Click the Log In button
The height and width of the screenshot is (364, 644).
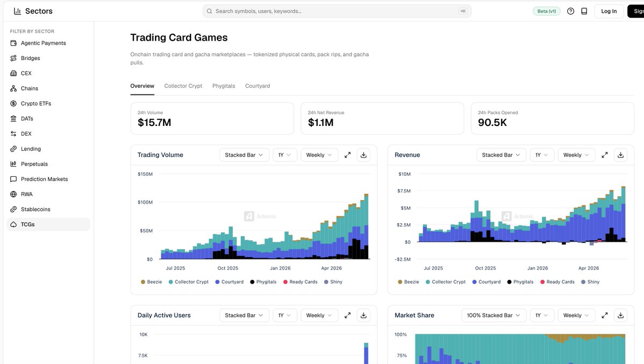click(x=609, y=11)
